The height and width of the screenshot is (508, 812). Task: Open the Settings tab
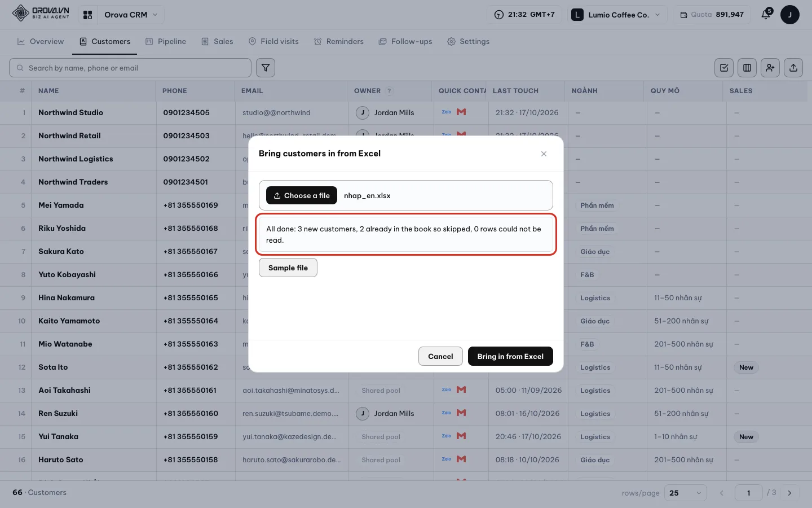[x=468, y=41]
